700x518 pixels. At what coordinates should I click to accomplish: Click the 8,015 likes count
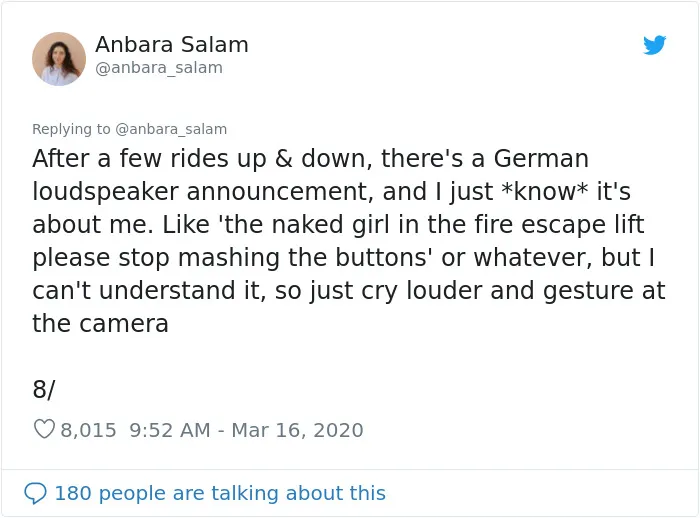pos(88,430)
